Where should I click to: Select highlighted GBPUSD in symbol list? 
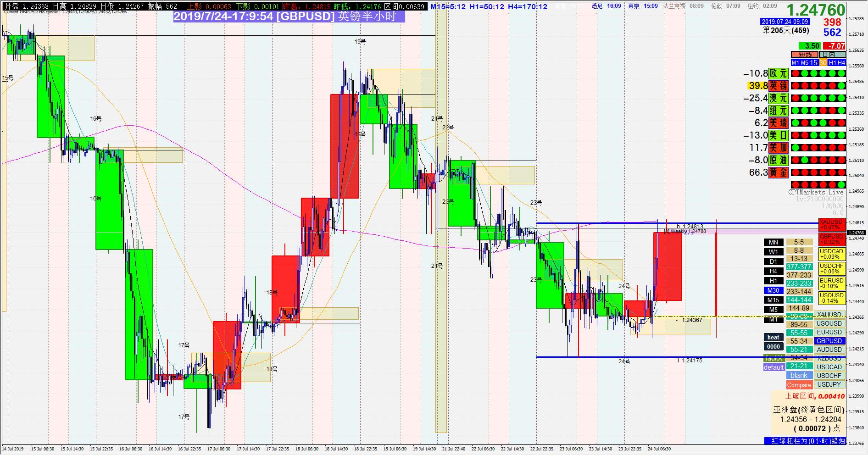coord(829,341)
